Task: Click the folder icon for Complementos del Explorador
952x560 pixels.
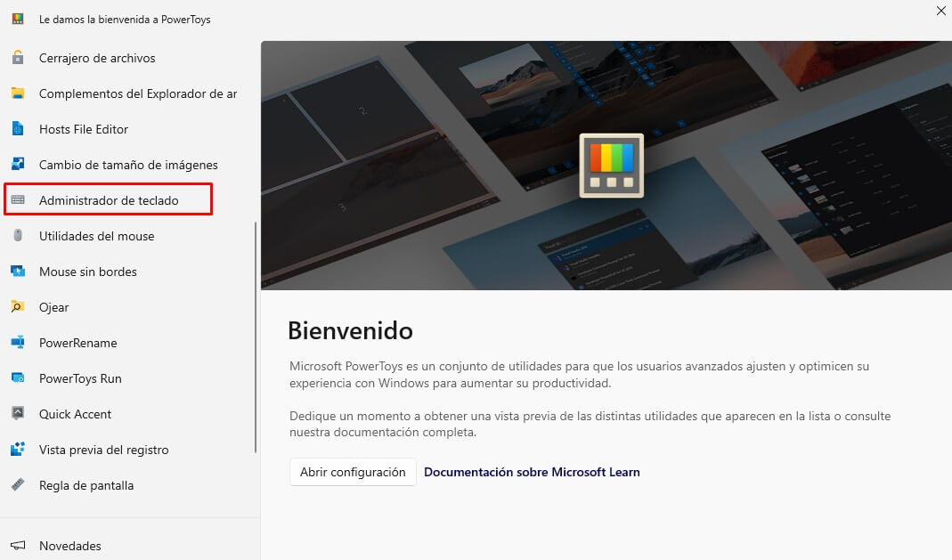Action: (x=18, y=93)
